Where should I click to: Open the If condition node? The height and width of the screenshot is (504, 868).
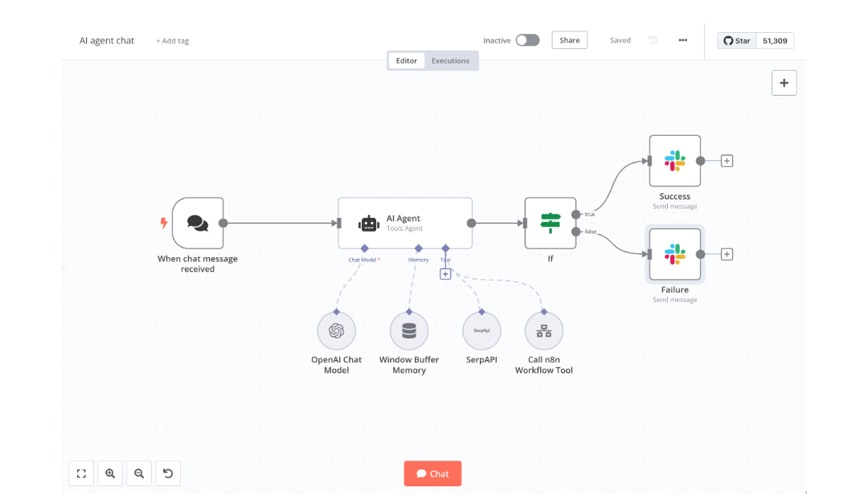551,223
